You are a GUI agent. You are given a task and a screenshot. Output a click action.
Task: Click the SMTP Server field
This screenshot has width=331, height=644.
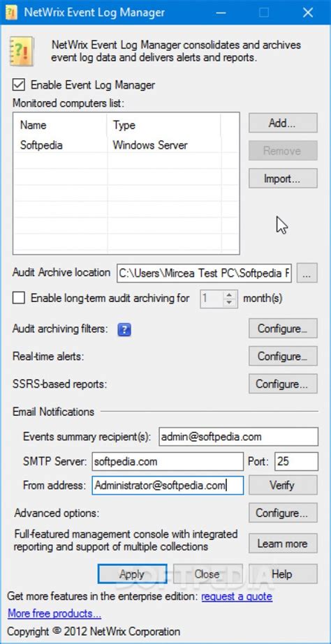168,462
